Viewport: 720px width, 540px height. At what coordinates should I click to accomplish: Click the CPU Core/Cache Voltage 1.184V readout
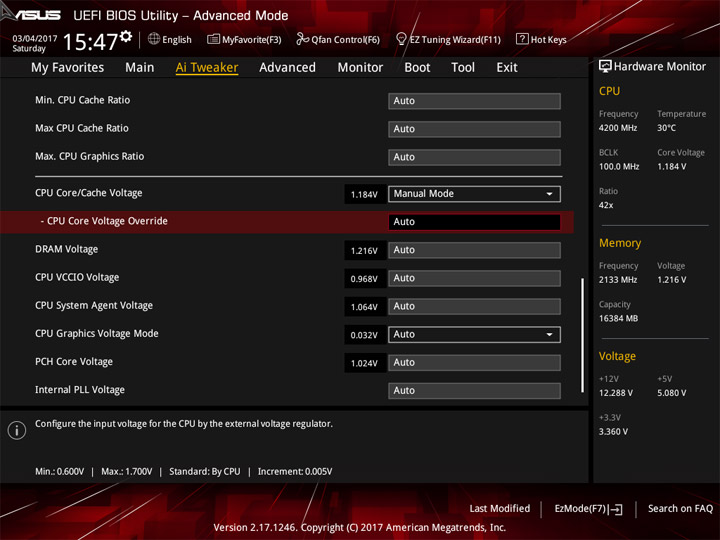click(364, 195)
